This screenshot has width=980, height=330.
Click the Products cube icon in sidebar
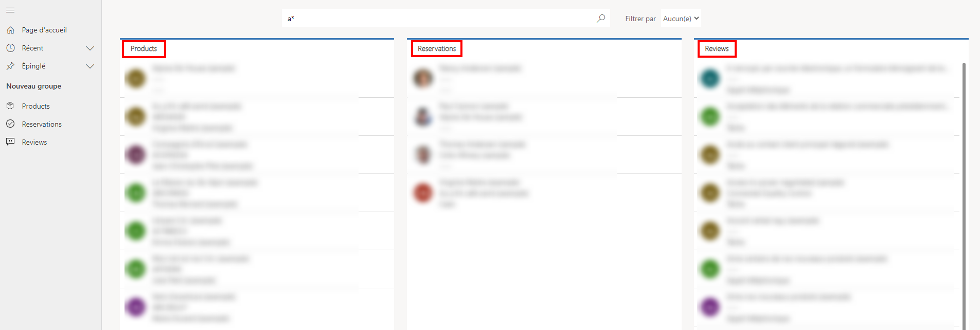(x=10, y=106)
